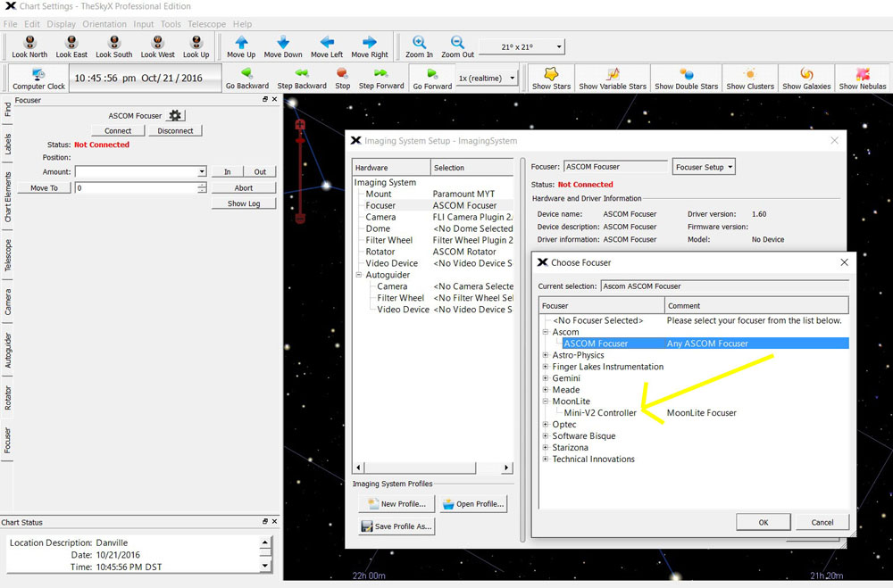The width and height of the screenshot is (893, 588).
Task: Click the Look North toolbar icon
Action: click(29, 42)
